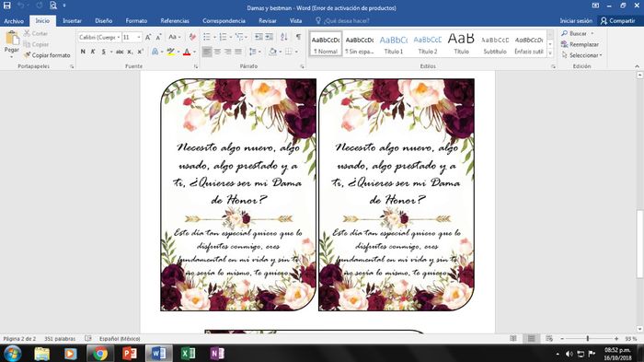Toggle show paragraph marks pilcrow
The height and width of the screenshot is (362, 644).
click(x=299, y=37)
